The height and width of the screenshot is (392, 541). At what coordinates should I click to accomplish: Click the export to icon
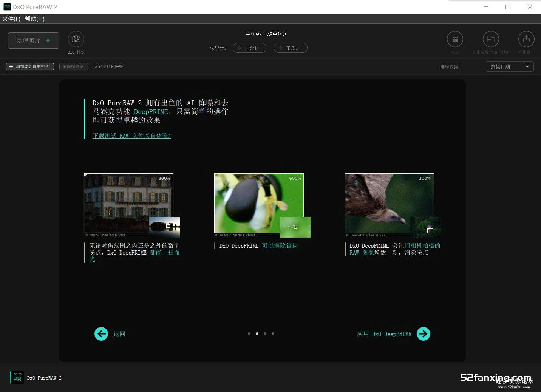tap(526, 39)
